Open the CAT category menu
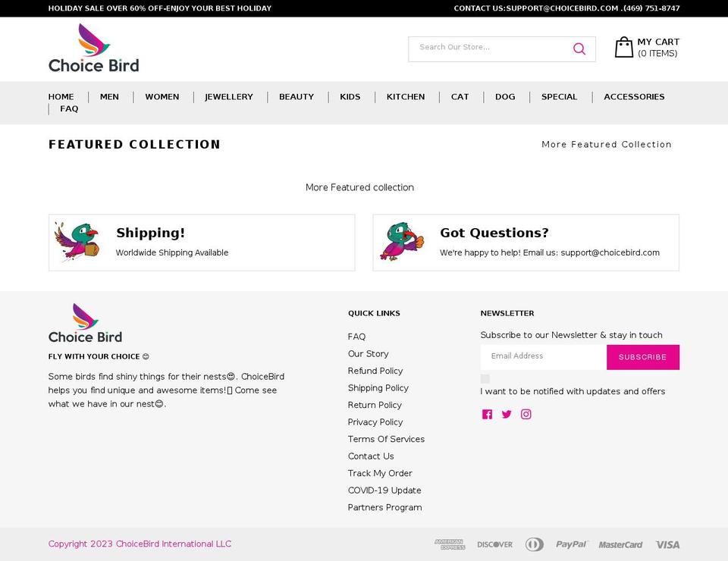The width and height of the screenshot is (728, 561). click(460, 96)
